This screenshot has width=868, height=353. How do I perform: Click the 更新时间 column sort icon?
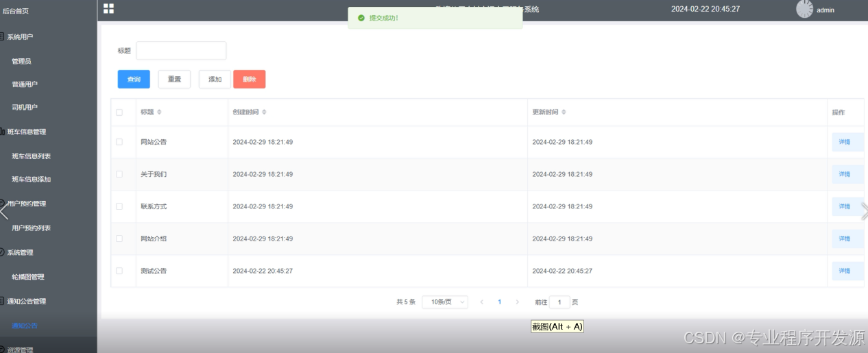click(564, 112)
